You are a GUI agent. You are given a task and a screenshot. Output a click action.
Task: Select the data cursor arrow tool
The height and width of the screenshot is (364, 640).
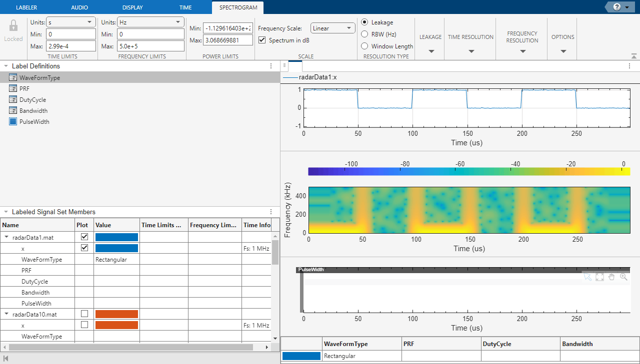click(x=587, y=277)
